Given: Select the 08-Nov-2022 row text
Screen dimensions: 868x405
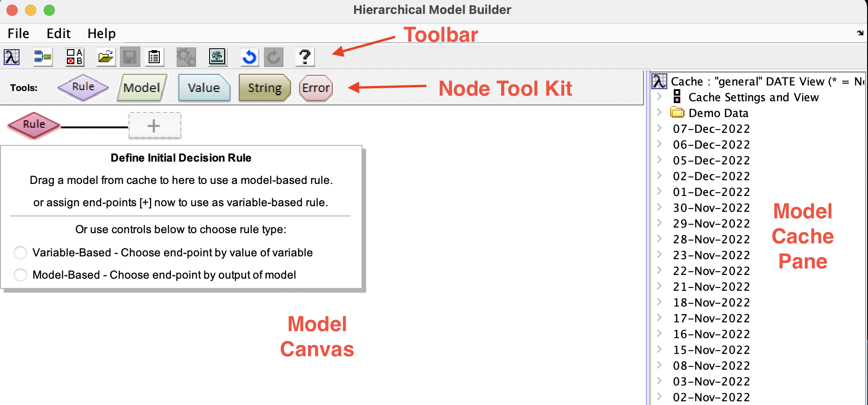Looking at the screenshot, I should (711, 366).
